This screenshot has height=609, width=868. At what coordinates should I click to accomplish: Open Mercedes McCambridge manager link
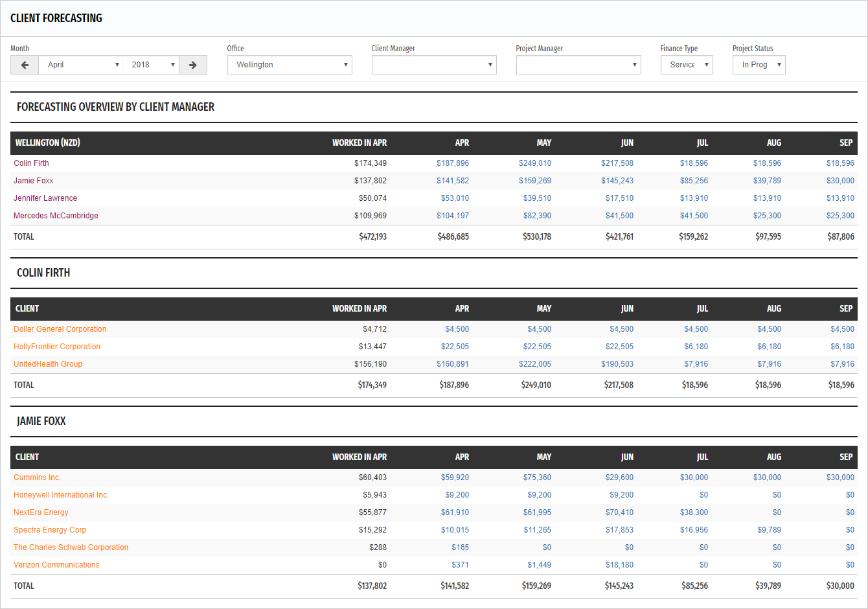[56, 216]
